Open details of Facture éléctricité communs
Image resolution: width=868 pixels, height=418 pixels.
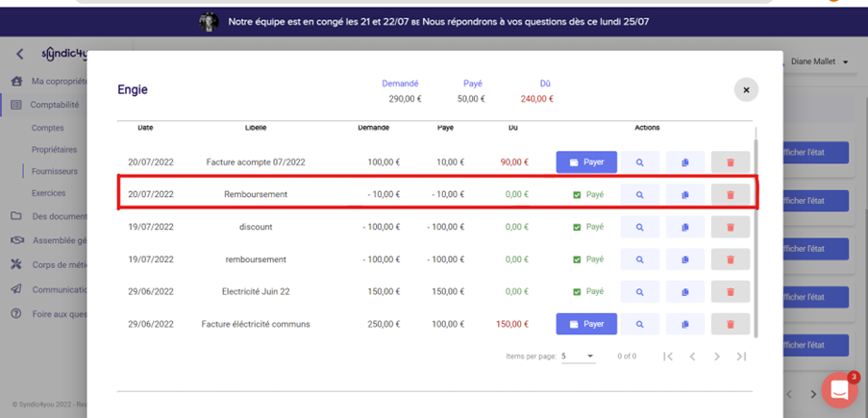[x=639, y=324]
